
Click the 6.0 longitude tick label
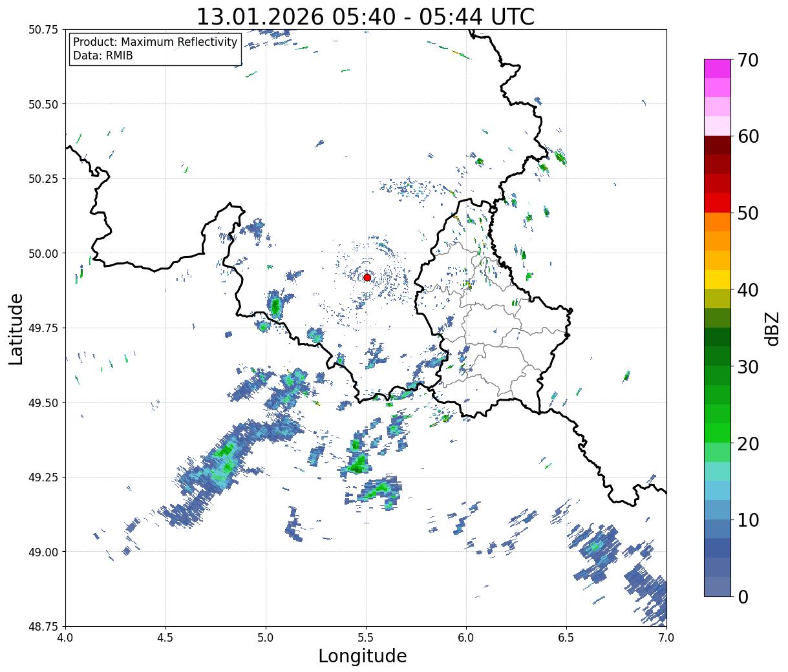click(466, 638)
